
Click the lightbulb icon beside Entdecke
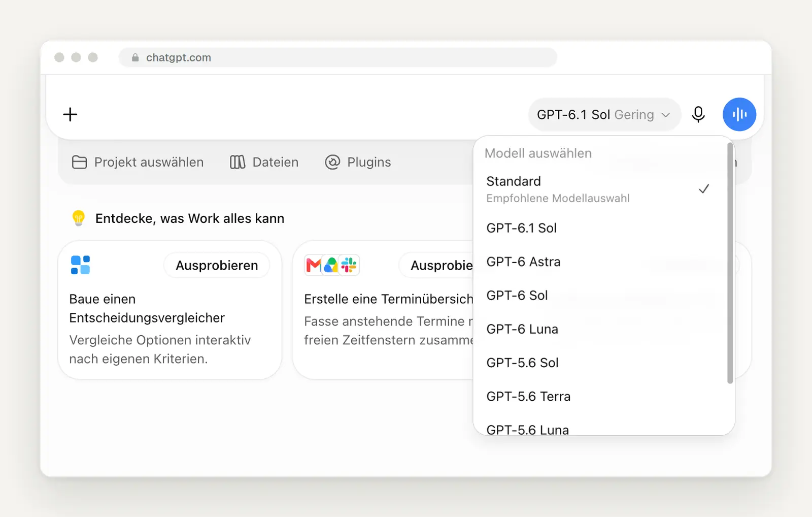tap(79, 218)
